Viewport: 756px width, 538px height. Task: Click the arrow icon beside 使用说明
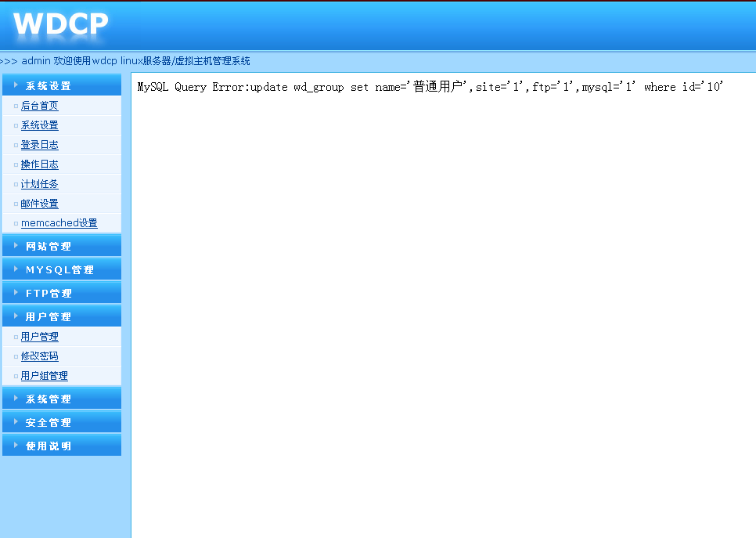point(16,445)
